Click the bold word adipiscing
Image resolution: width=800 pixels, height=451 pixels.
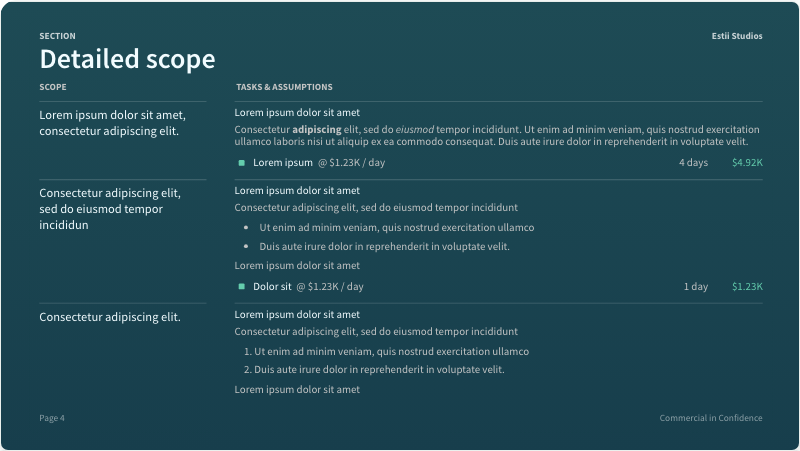coord(317,130)
